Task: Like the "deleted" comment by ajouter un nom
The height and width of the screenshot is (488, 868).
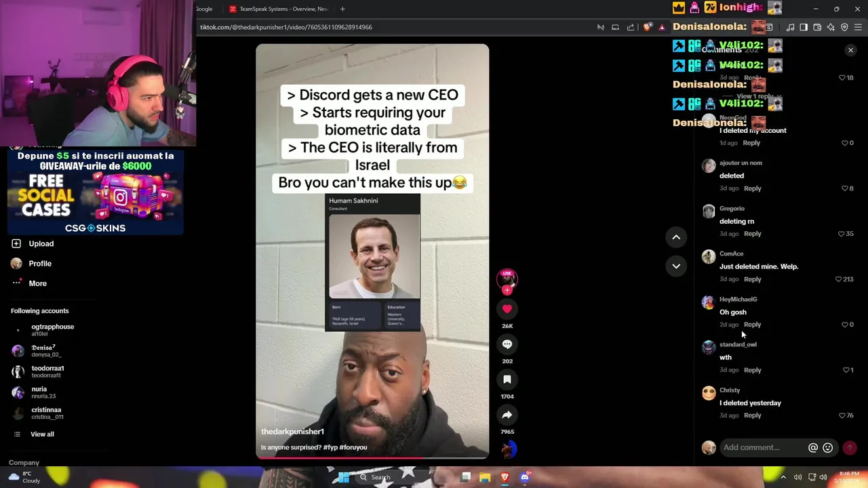Action: pos(845,188)
